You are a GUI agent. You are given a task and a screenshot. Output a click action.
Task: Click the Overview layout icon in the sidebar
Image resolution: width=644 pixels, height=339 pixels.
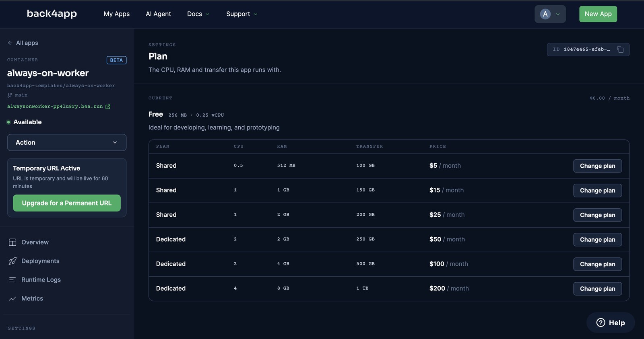[12, 242]
